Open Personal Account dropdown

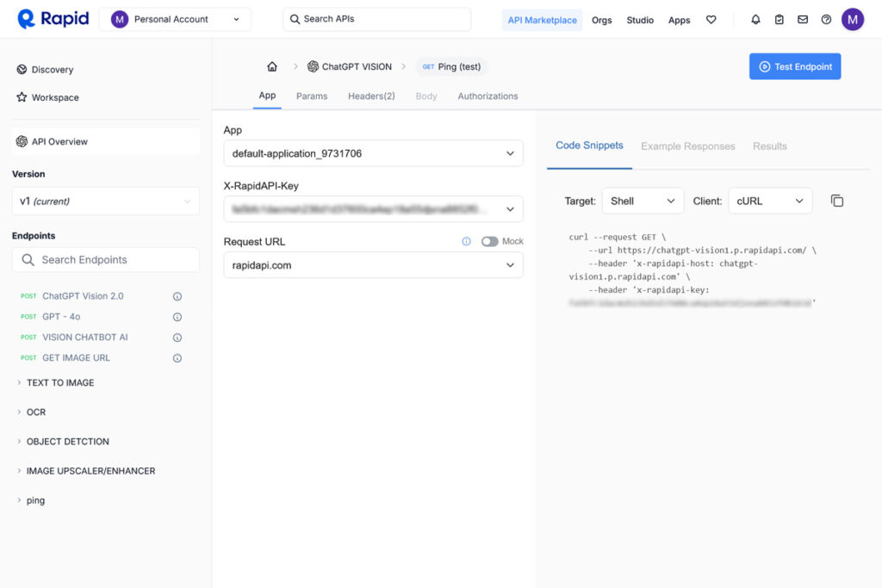pyautogui.click(x=175, y=19)
